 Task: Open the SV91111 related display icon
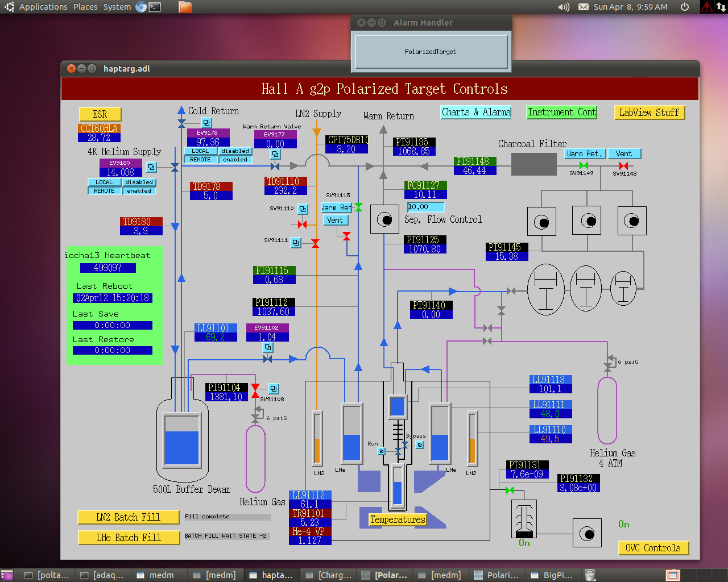click(x=296, y=243)
